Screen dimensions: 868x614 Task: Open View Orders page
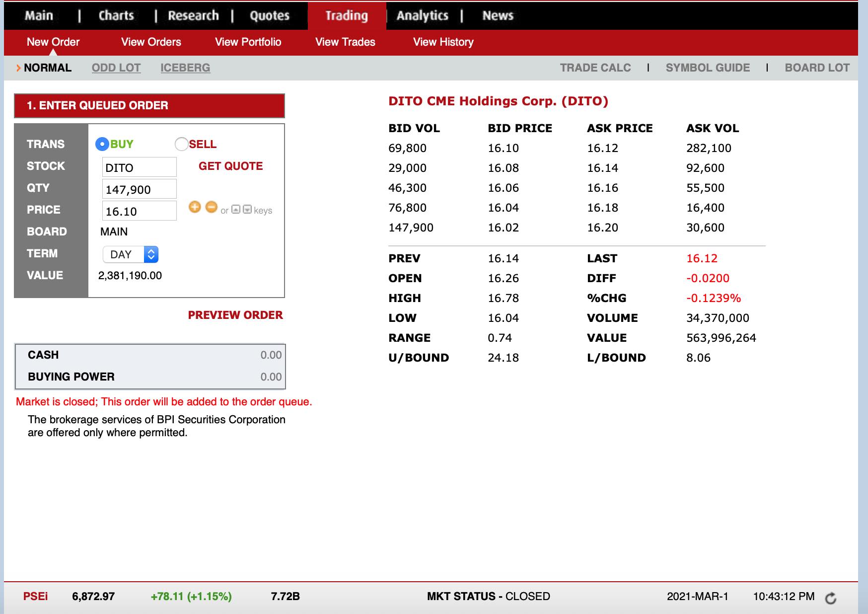tap(151, 42)
